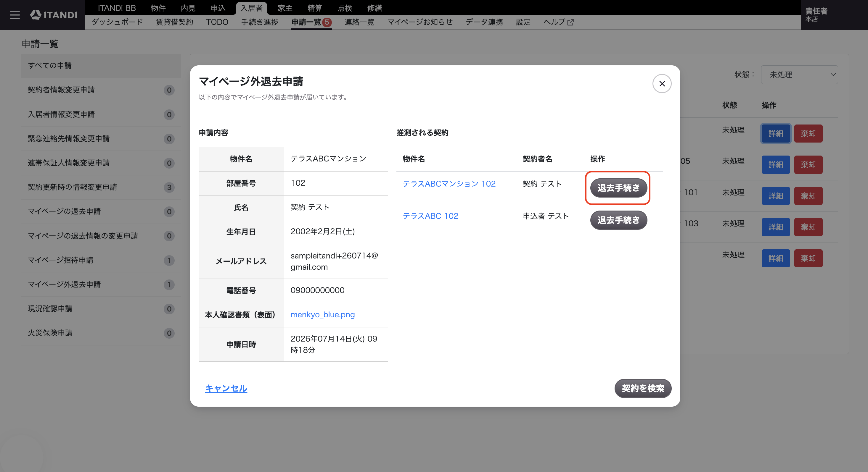The image size is (868, 472).
Task: Select the 申込 tab
Action: (x=218, y=8)
